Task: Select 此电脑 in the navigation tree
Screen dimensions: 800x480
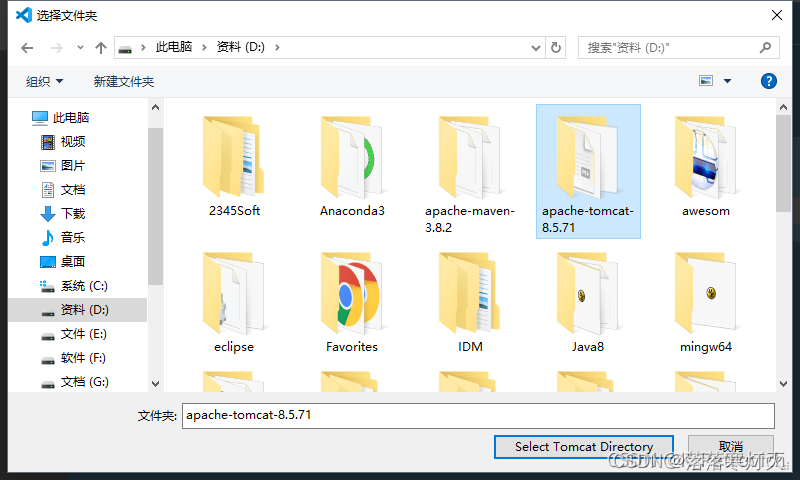Action: click(61, 118)
